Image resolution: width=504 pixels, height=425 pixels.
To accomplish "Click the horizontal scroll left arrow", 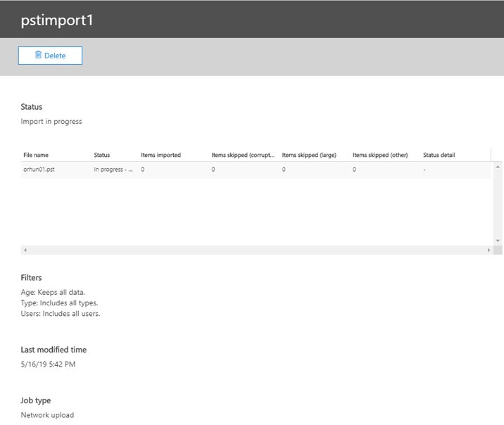I will (25, 250).
